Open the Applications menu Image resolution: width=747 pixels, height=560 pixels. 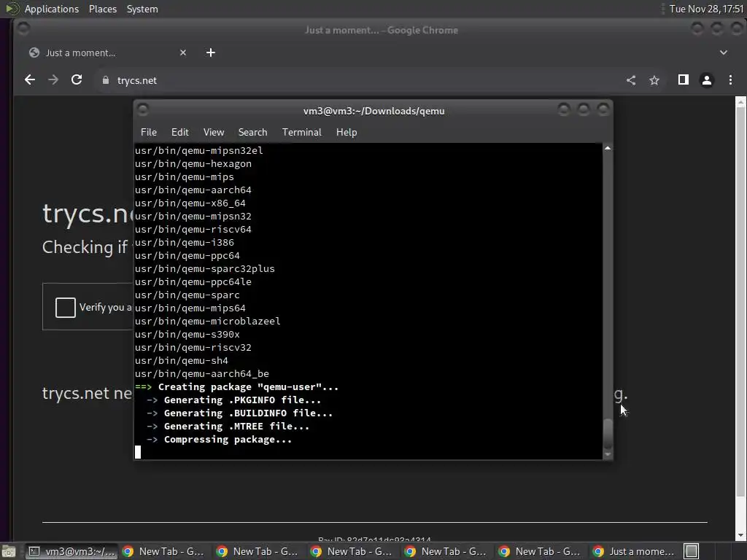52,9
